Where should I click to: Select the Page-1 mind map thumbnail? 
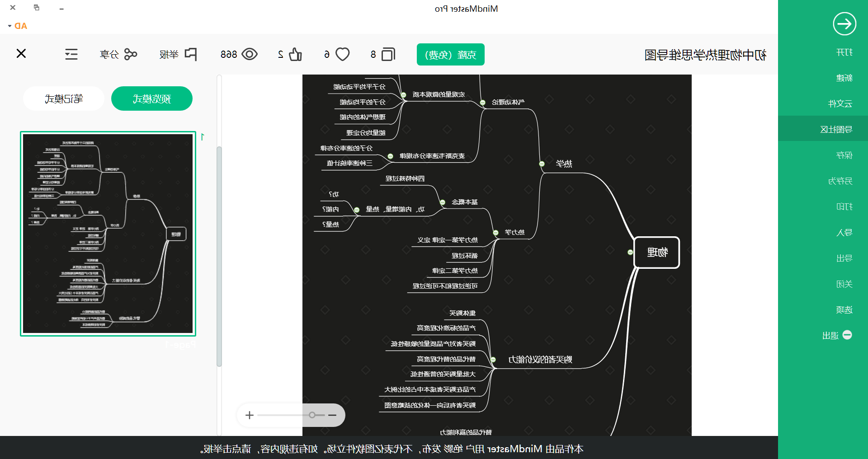tap(108, 234)
